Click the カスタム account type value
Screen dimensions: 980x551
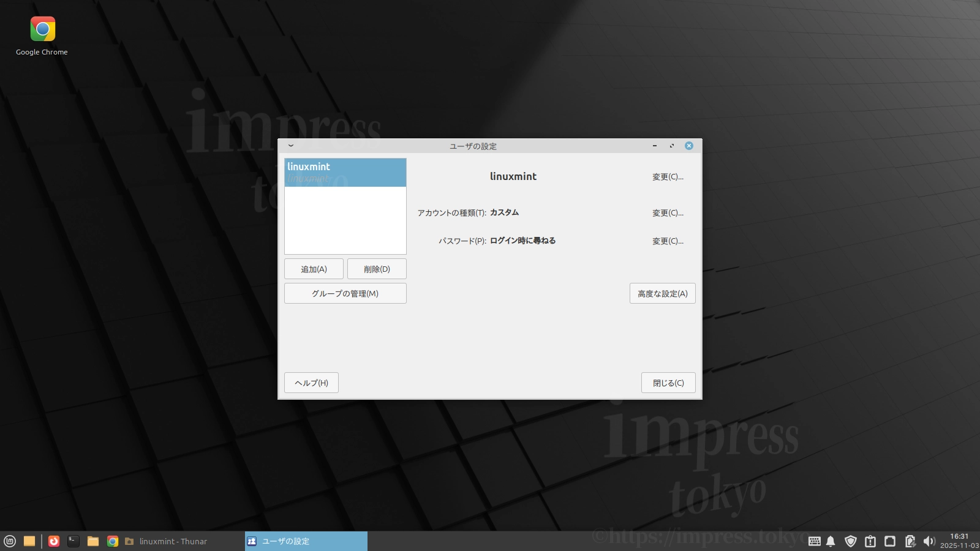tap(504, 212)
